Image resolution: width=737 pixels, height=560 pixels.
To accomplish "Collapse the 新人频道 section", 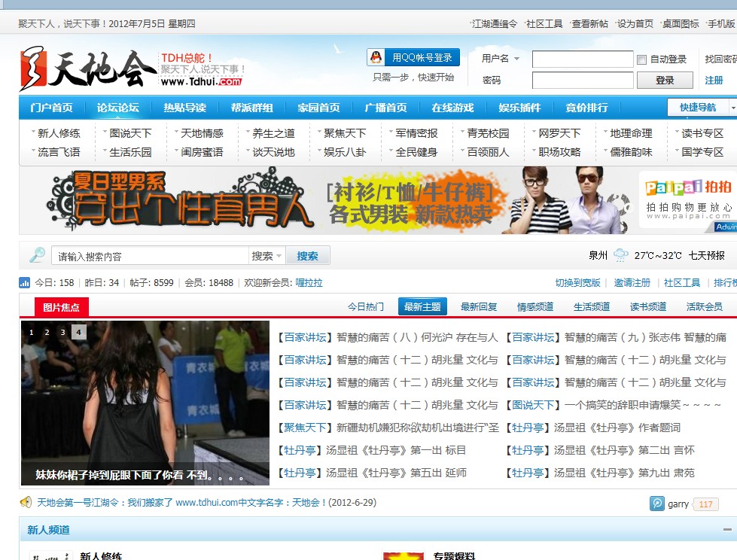I will [x=725, y=530].
